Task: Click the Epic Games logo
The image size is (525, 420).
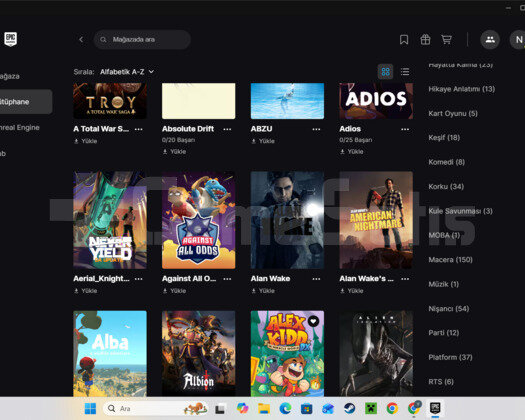Action: point(10,39)
